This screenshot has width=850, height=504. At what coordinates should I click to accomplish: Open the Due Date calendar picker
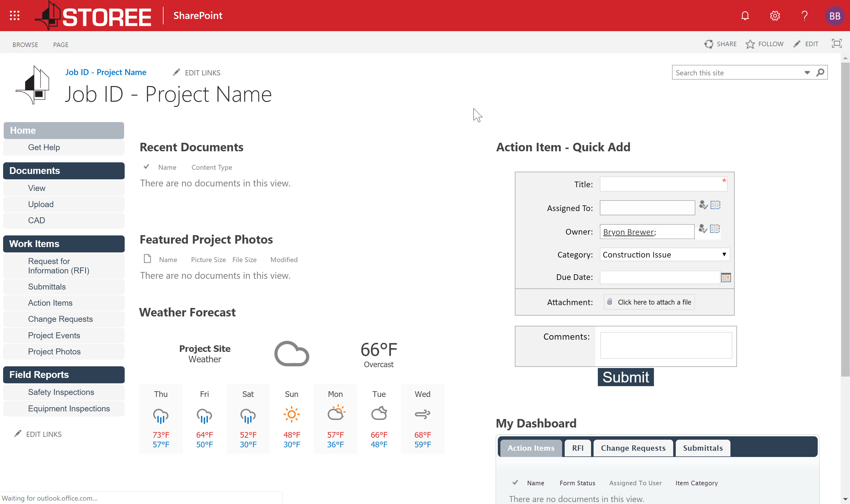[x=726, y=277]
